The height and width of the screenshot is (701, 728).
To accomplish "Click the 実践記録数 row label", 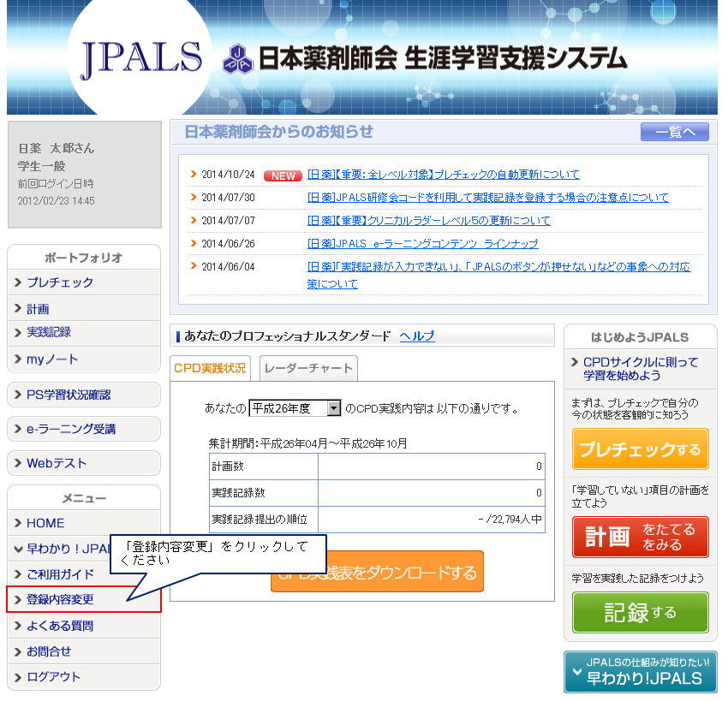I will pyautogui.click(x=238, y=493).
